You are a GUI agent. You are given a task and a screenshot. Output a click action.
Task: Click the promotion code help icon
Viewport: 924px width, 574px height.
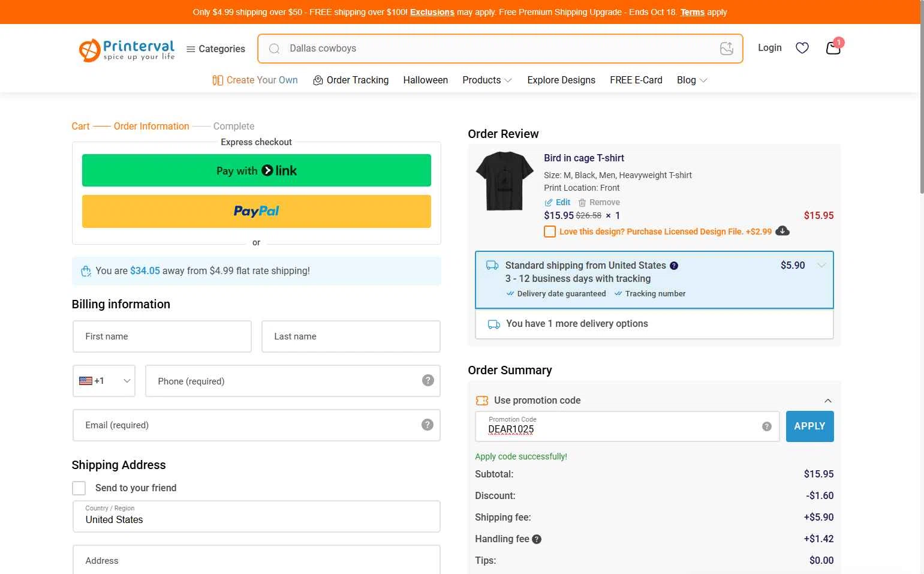tap(766, 426)
